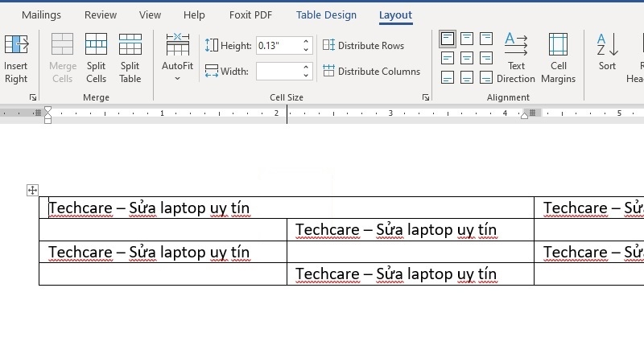Click the Text Direction button
Viewport: 644px width, 362px height.
point(516,58)
